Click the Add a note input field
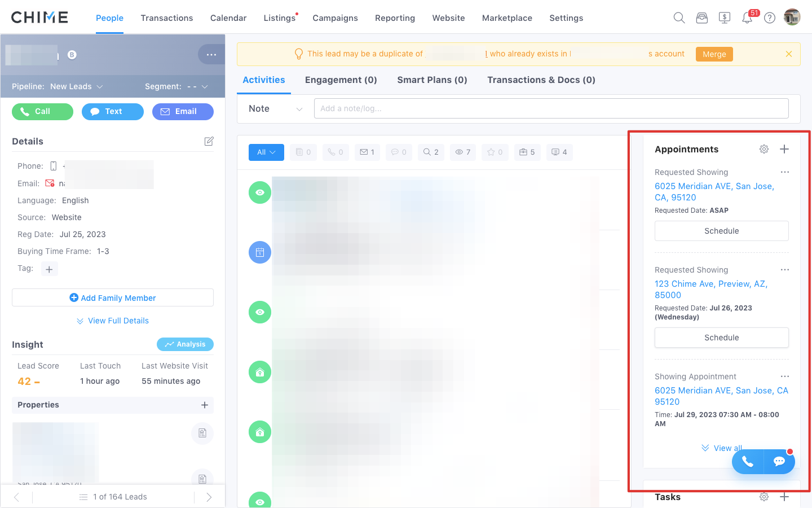 551,108
